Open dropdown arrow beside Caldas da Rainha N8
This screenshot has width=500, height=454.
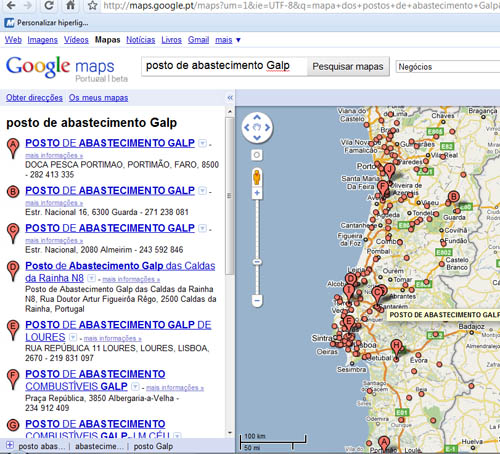pyautogui.click(x=91, y=278)
